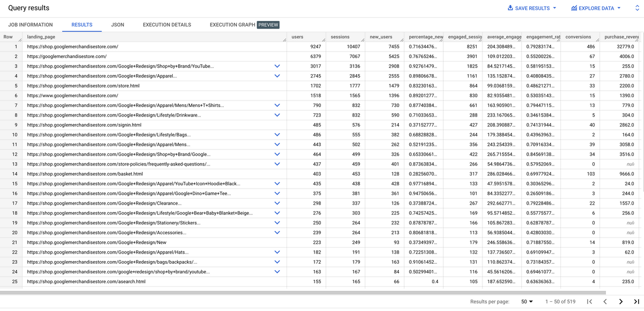Switch to the JSON tab
The image size is (644, 311).
pyautogui.click(x=117, y=25)
